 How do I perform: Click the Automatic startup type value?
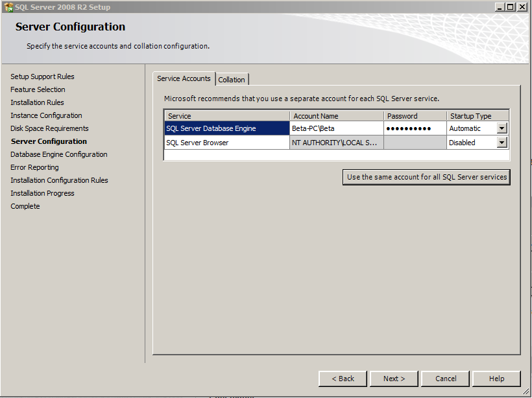click(465, 128)
